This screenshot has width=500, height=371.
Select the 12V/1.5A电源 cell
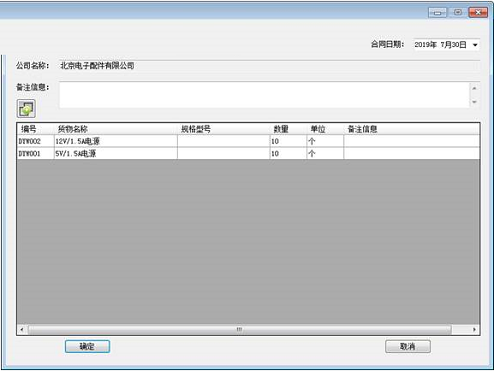pos(116,141)
